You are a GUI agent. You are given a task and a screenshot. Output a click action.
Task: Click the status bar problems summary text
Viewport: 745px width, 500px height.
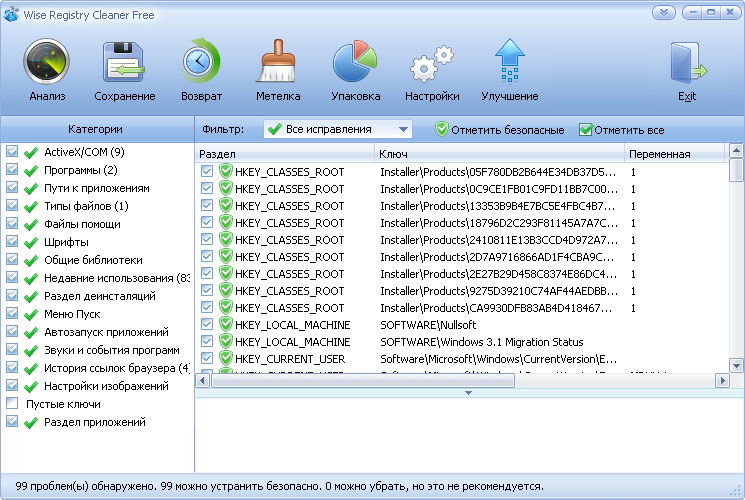click(x=279, y=486)
